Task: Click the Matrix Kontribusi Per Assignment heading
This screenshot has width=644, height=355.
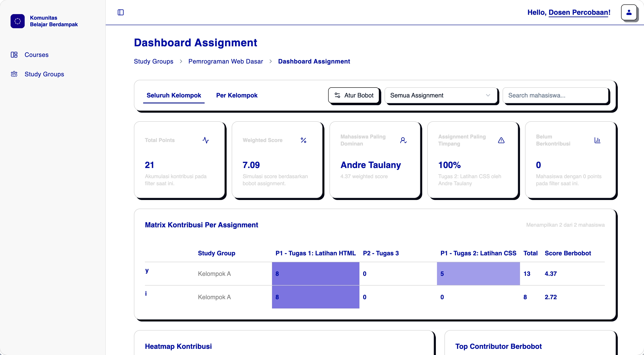Action: (x=201, y=225)
